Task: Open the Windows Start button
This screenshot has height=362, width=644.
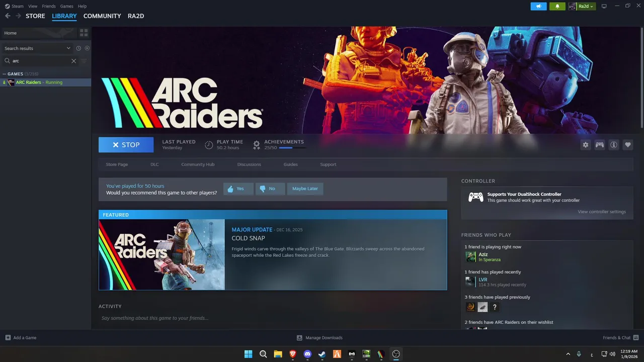Action: coord(248,354)
